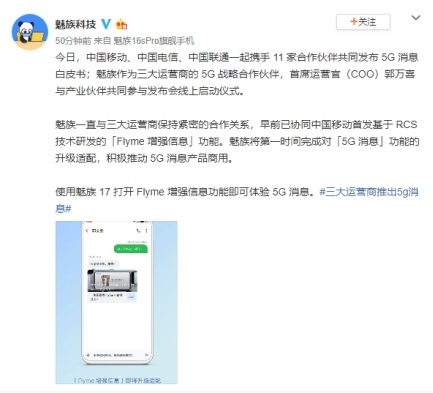The width and height of the screenshot is (433, 393).
Task: Open hashtag #三大运营商推出5g消息
Action: [x=237, y=200]
